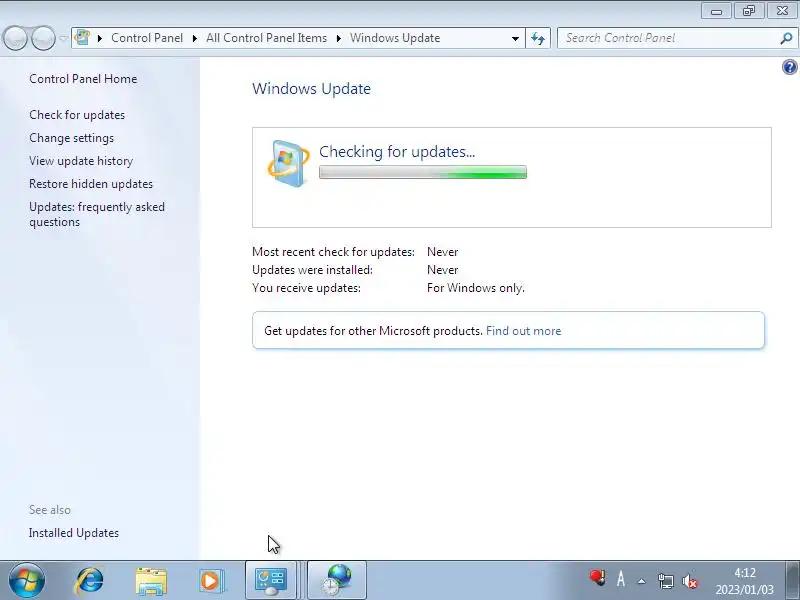Select All Control Panel Items breadcrumb
The height and width of the screenshot is (600, 800).
266,38
